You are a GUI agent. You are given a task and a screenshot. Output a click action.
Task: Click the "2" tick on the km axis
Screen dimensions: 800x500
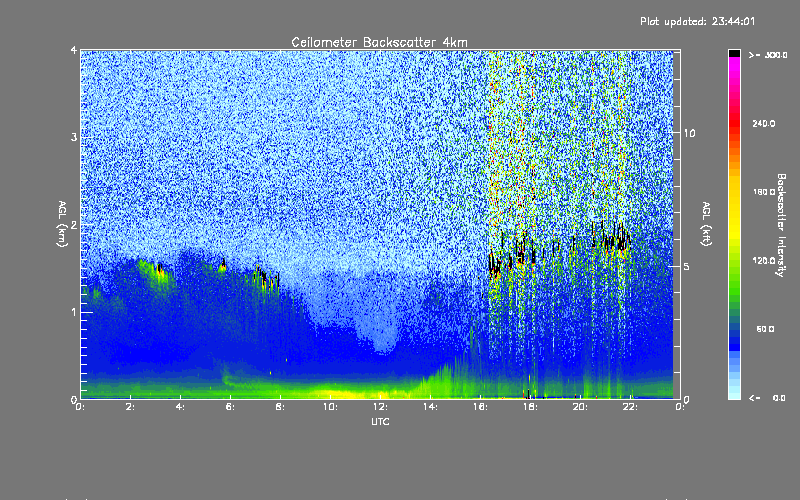point(74,224)
